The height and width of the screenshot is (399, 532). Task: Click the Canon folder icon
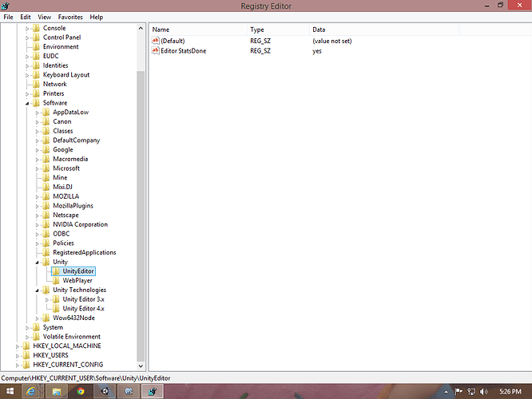46,121
